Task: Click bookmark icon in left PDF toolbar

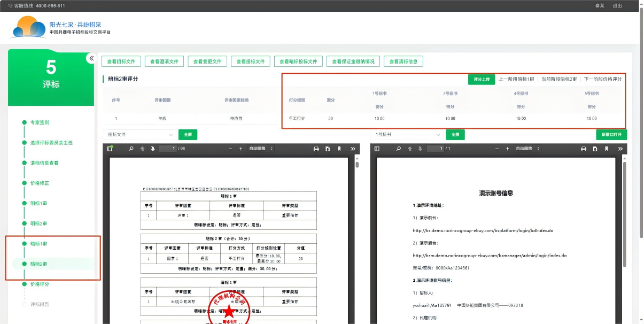Action: [339, 149]
